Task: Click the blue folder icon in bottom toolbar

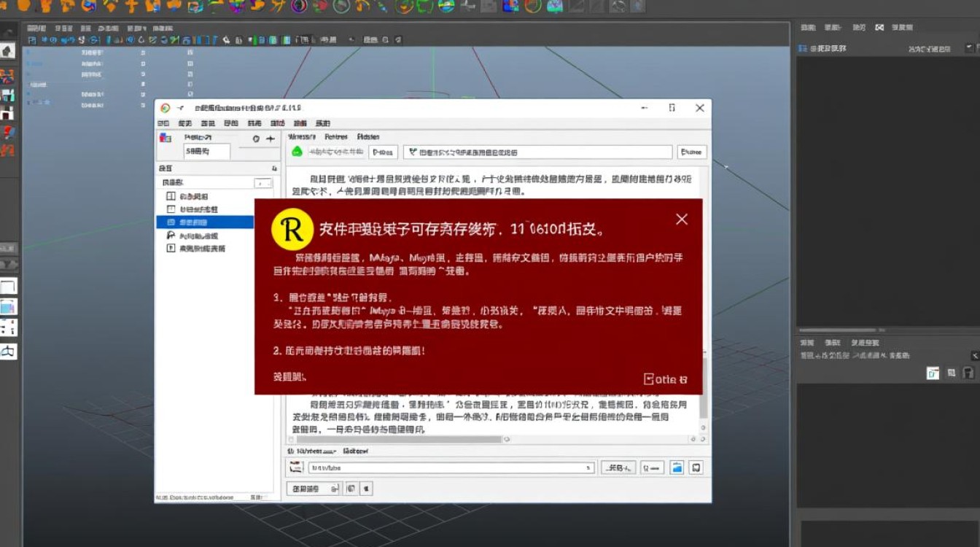Action: 677,468
